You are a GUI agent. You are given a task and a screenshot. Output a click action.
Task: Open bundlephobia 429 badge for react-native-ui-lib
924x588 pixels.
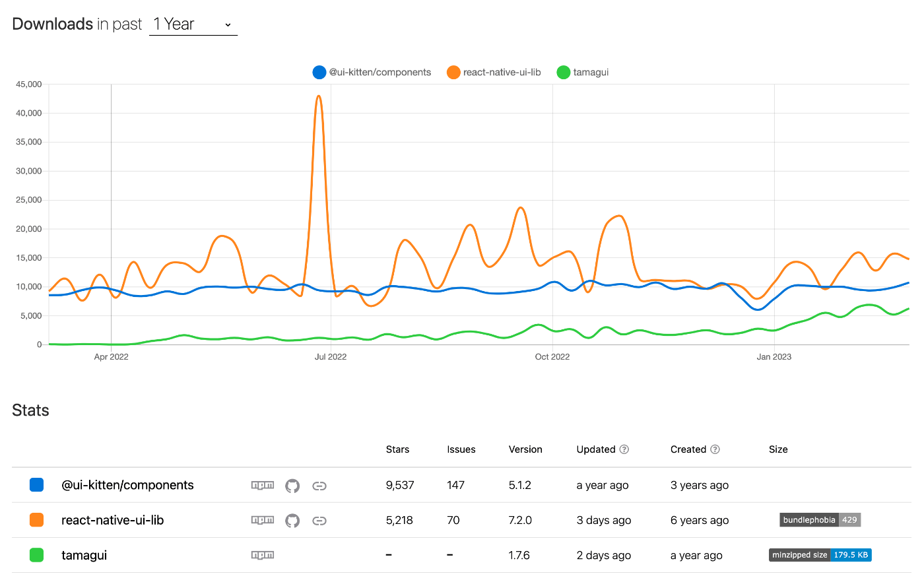click(x=820, y=520)
